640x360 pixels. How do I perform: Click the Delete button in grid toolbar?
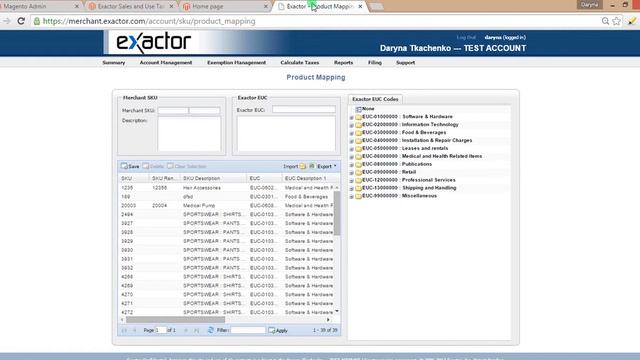(153, 167)
